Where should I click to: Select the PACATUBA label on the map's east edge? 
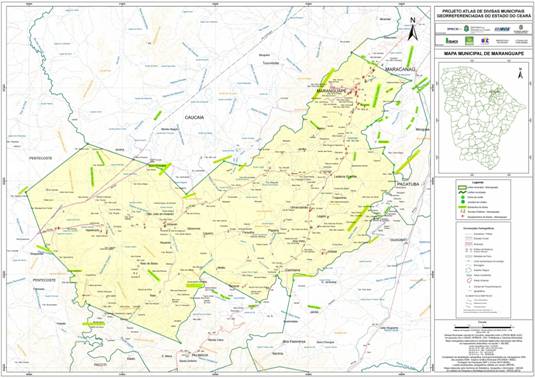point(408,184)
